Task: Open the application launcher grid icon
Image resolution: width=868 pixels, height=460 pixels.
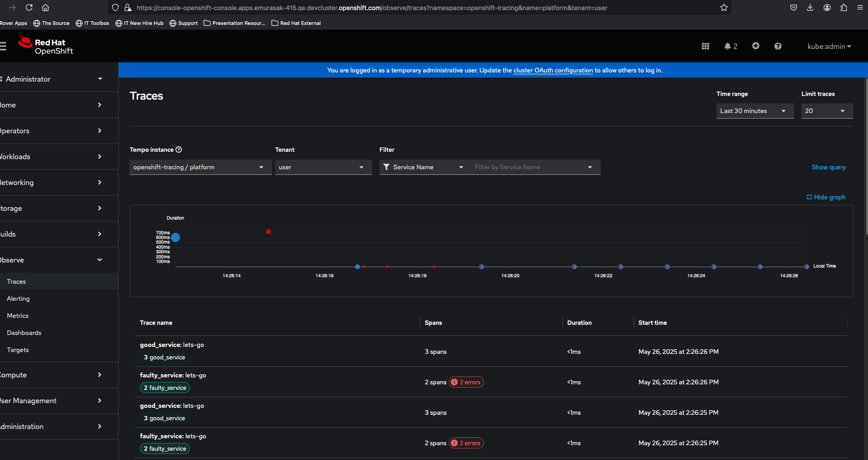Action: click(705, 46)
